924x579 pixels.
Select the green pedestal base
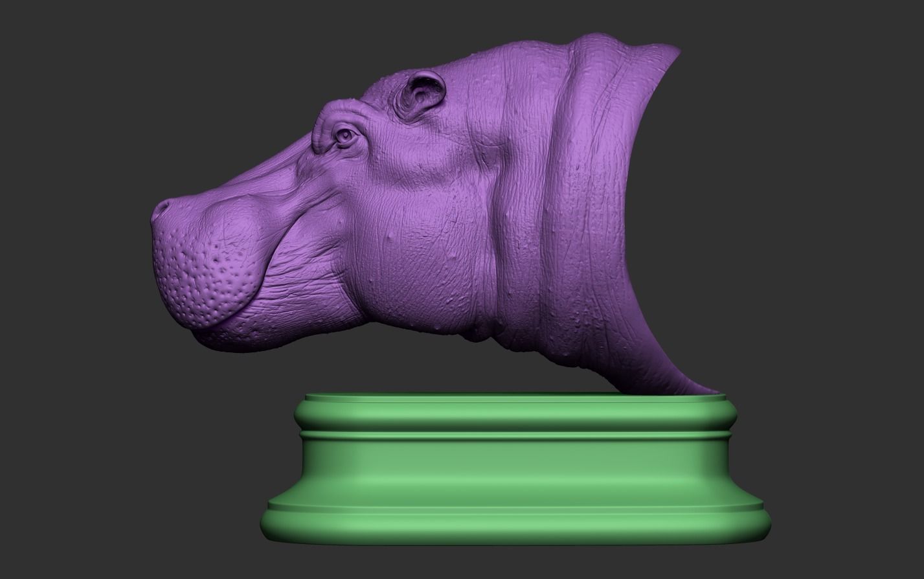tap(517, 469)
